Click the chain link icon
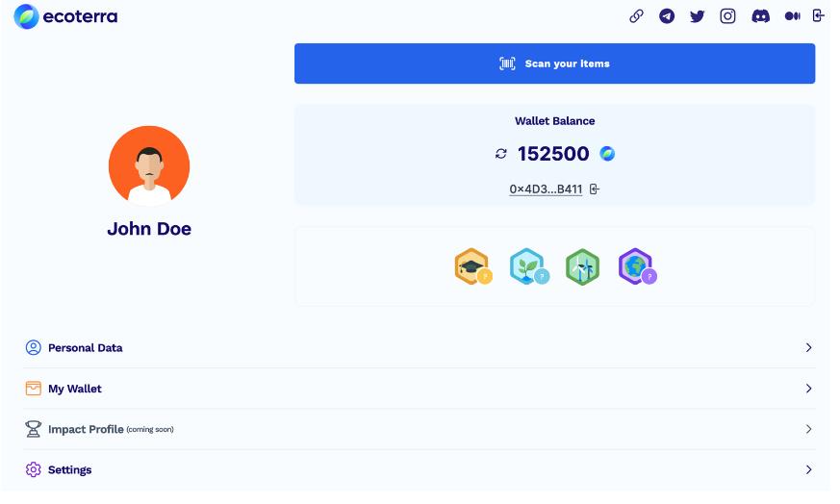Viewport: 840px width, 504px height. click(636, 16)
